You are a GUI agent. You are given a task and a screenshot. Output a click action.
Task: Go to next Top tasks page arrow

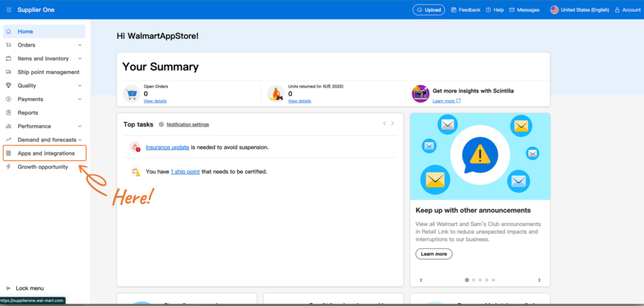click(x=392, y=123)
